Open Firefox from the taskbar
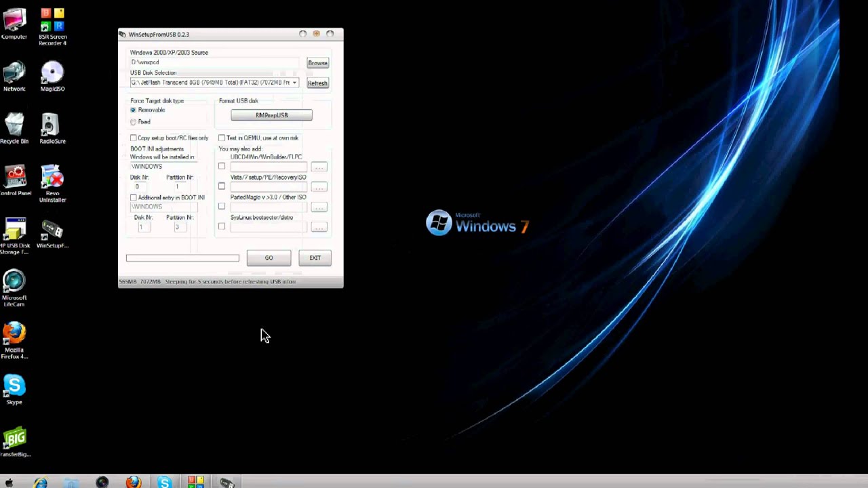The image size is (868, 488). click(134, 482)
